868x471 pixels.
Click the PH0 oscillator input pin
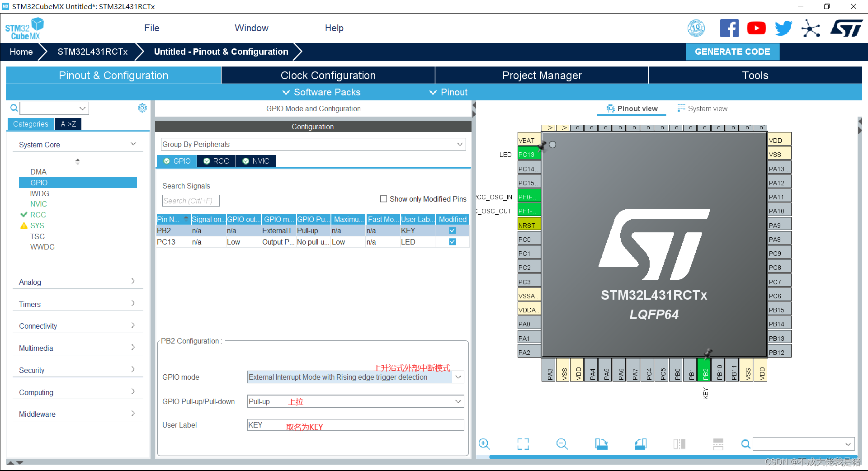coord(529,197)
